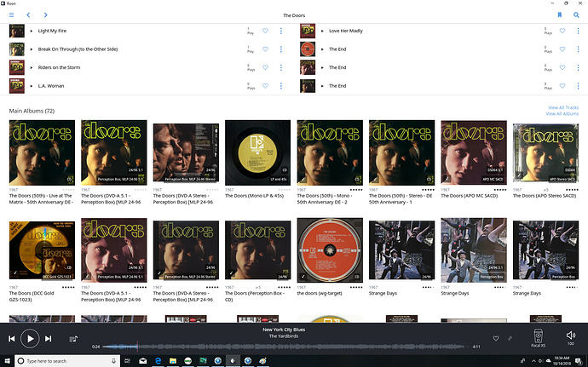
Task: Favorite the now playing track
Action: (x=496, y=338)
